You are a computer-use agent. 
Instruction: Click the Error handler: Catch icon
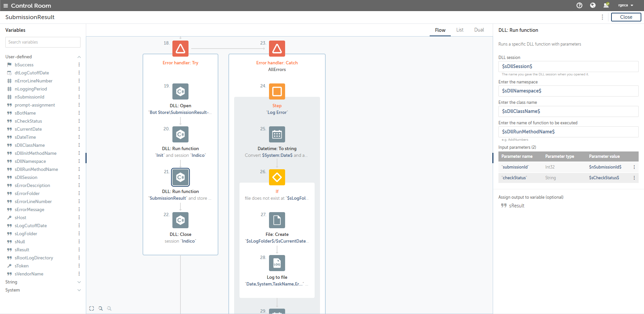click(277, 49)
